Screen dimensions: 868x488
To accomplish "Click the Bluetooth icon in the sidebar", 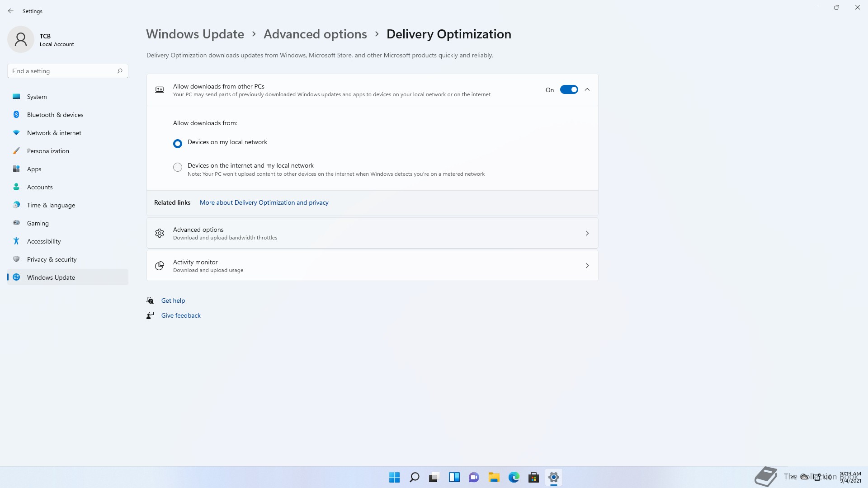I will [16, 115].
